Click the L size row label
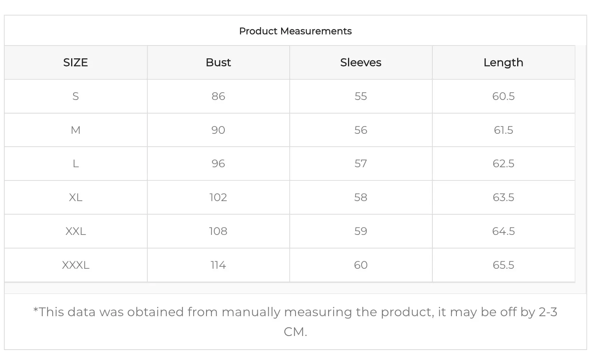 click(75, 164)
